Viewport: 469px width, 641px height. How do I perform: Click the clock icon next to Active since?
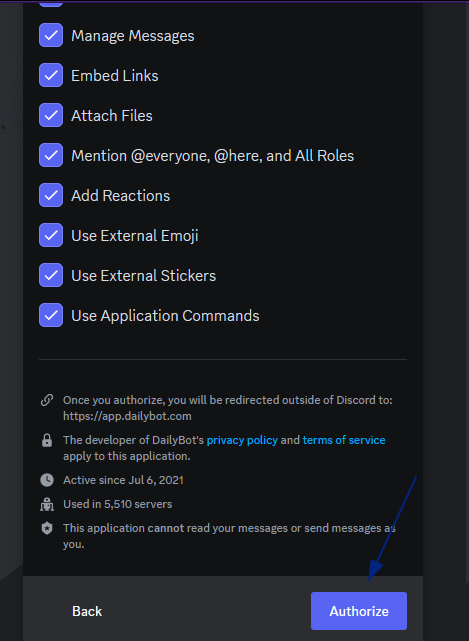[x=47, y=480]
